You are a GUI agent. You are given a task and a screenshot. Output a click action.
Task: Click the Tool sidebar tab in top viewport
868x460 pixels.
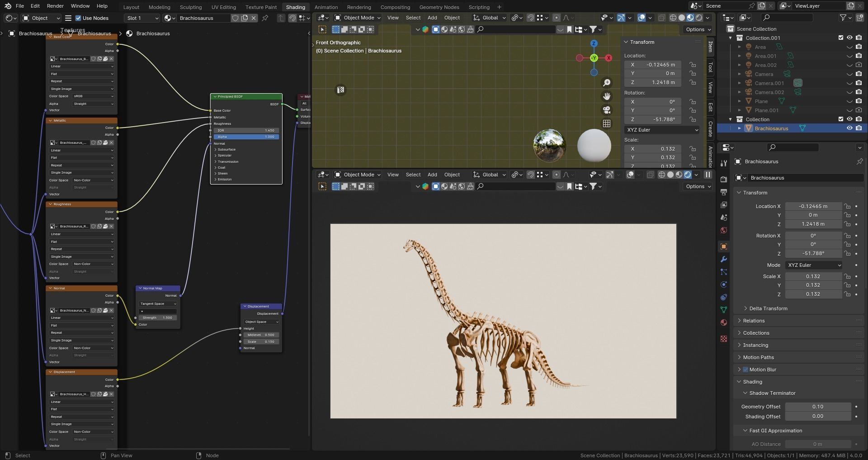pyautogui.click(x=710, y=67)
